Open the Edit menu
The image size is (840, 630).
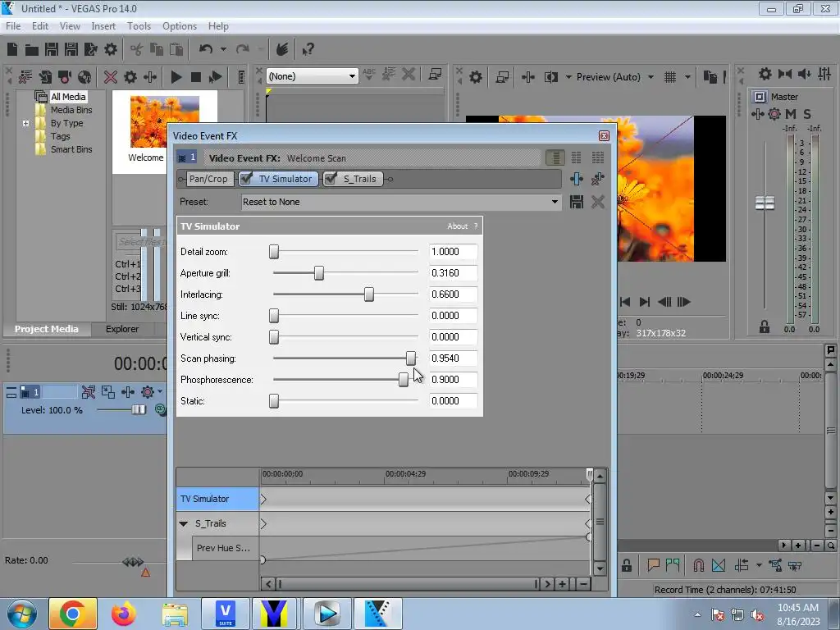point(39,26)
